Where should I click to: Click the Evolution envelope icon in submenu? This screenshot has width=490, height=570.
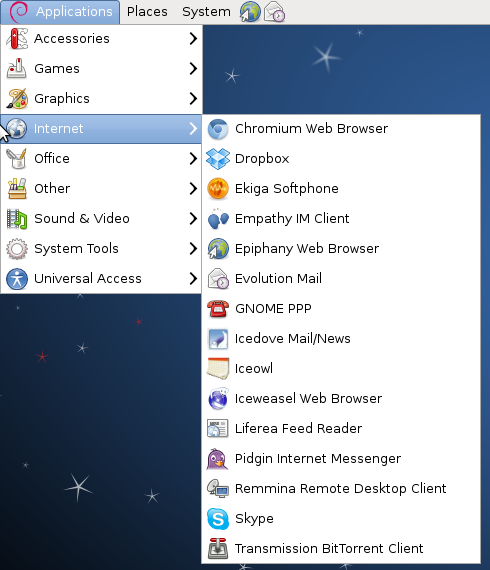point(218,278)
